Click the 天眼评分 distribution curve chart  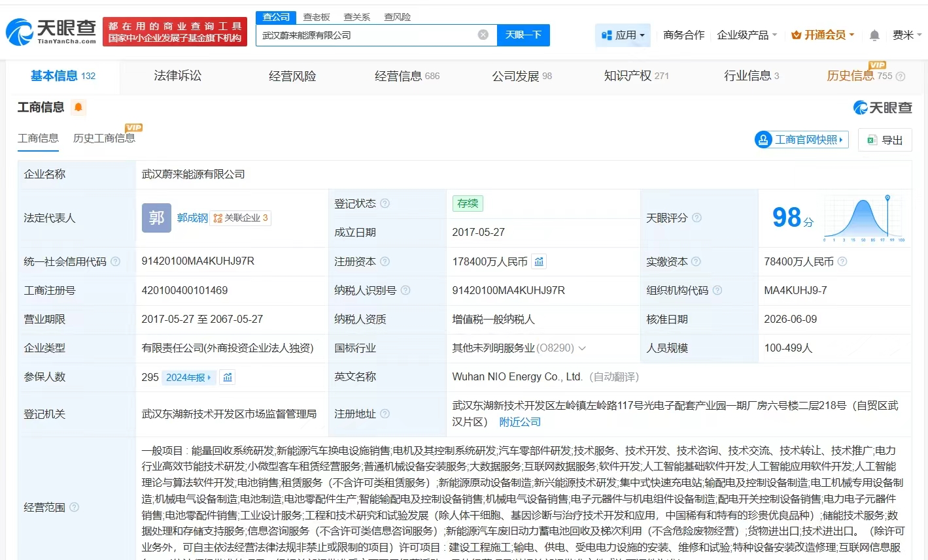coord(864,219)
